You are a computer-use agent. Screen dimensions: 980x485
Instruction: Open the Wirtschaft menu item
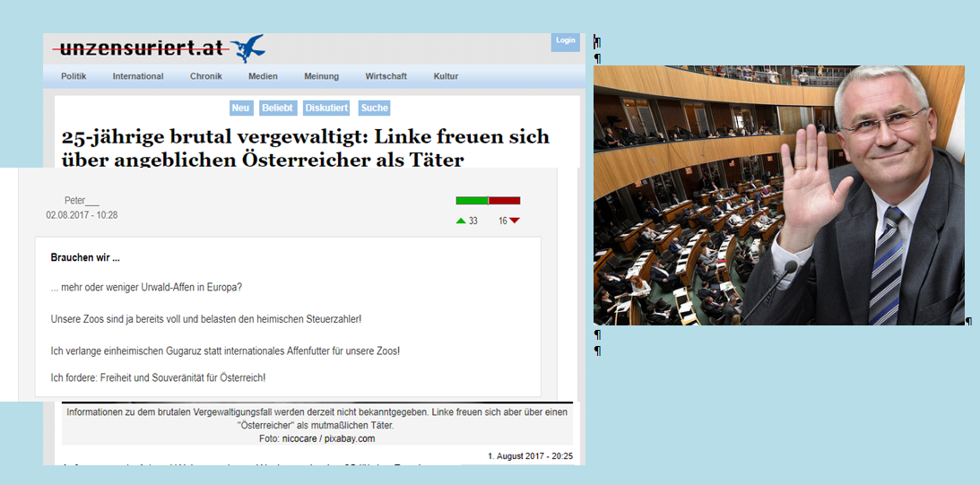[386, 76]
